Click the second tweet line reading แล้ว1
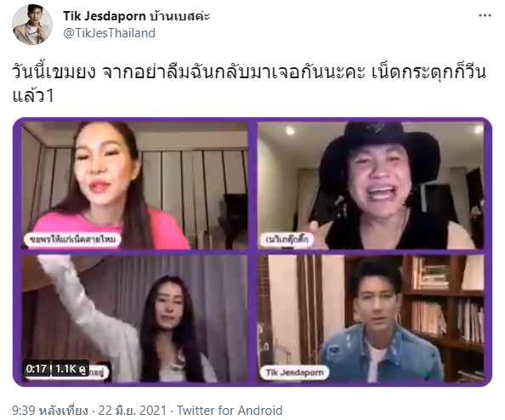505x420 pixels. click(33, 96)
